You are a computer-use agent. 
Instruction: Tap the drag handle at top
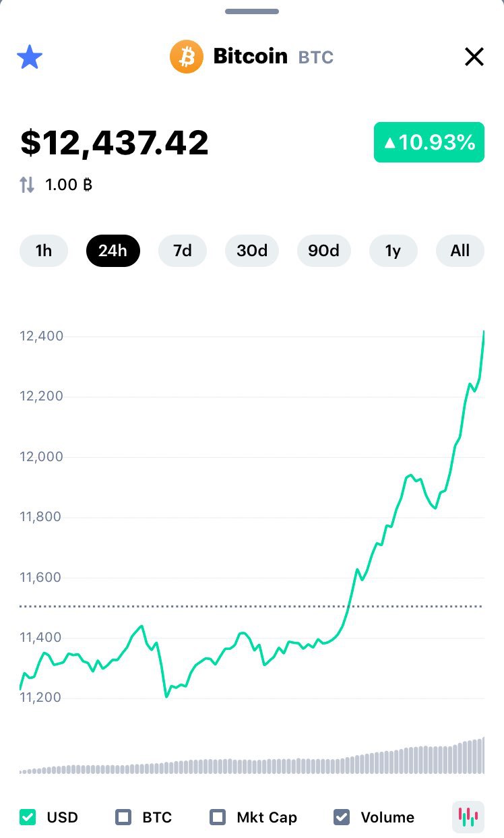tap(252, 11)
